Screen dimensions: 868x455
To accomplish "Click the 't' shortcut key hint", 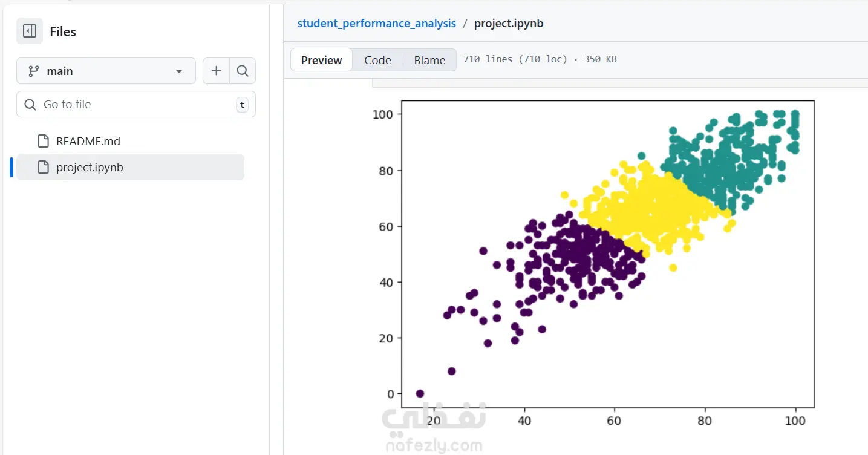I will click(242, 105).
